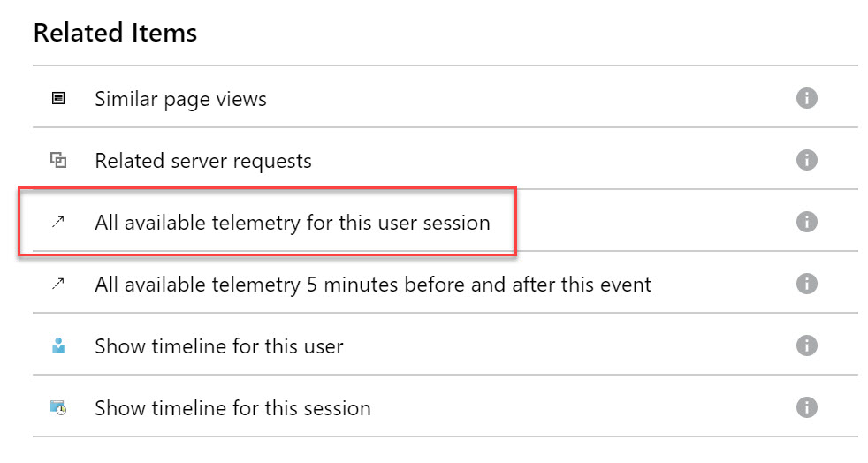The width and height of the screenshot is (868, 463).
Task: Click the Similar page views icon
Action: tap(58, 98)
